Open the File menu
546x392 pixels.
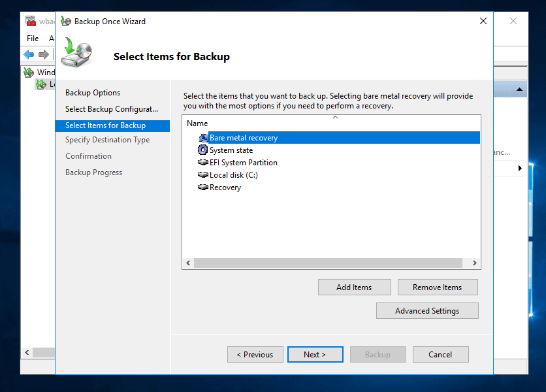click(x=33, y=39)
